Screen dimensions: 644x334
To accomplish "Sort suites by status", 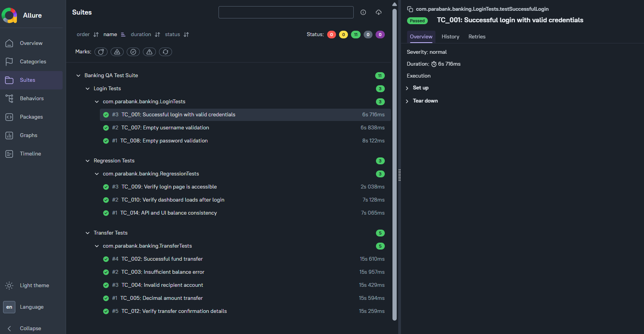I will pyautogui.click(x=177, y=35).
